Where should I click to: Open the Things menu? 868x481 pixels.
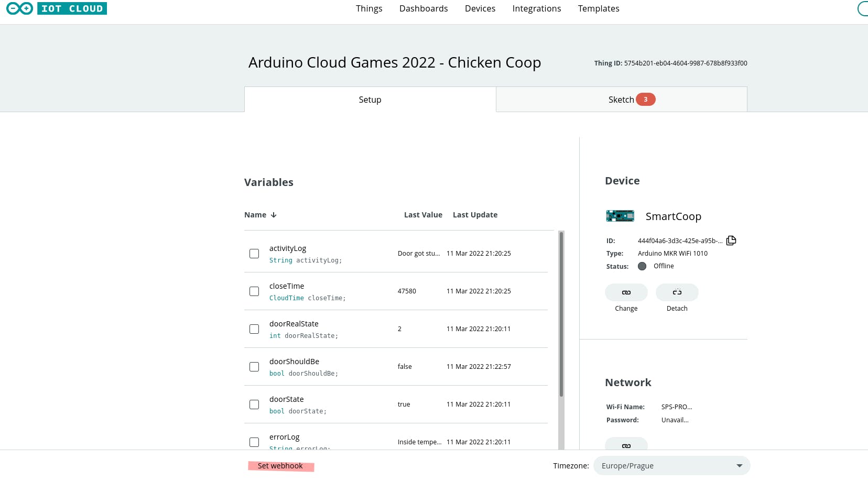coord(369,8)
